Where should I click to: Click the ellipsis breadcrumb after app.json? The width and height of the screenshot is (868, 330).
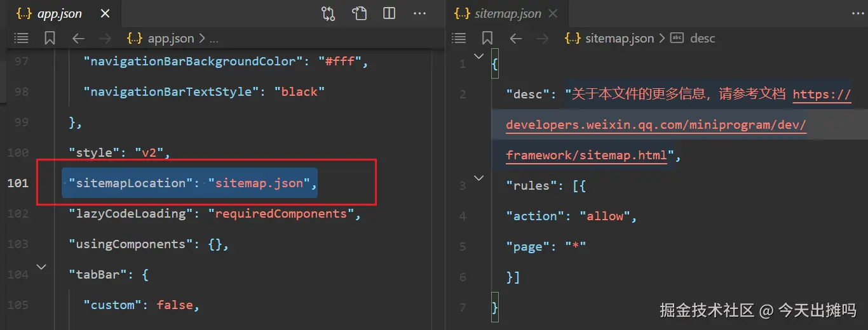pos(214,39)
